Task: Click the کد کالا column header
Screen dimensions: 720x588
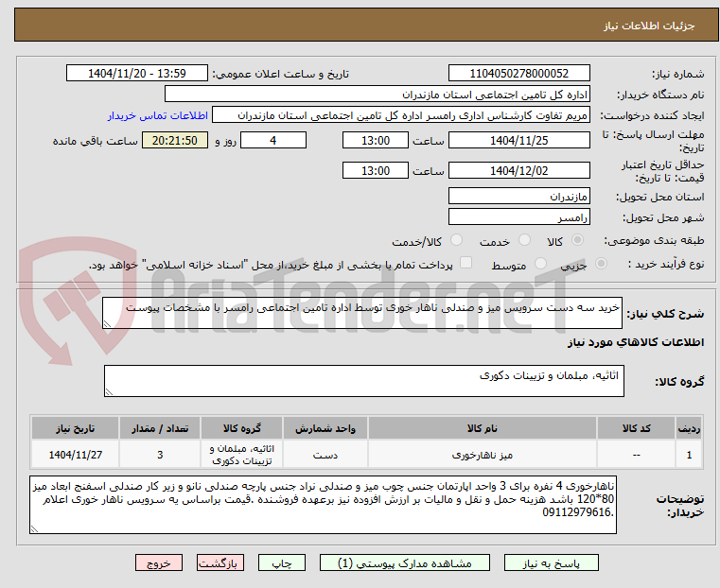Action: click(x=636, y=428)
